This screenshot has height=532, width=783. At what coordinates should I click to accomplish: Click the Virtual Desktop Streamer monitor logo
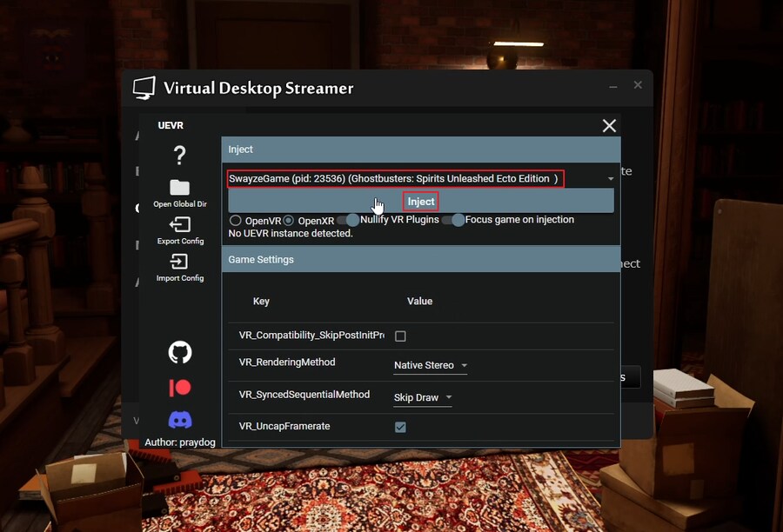point(144,88)
